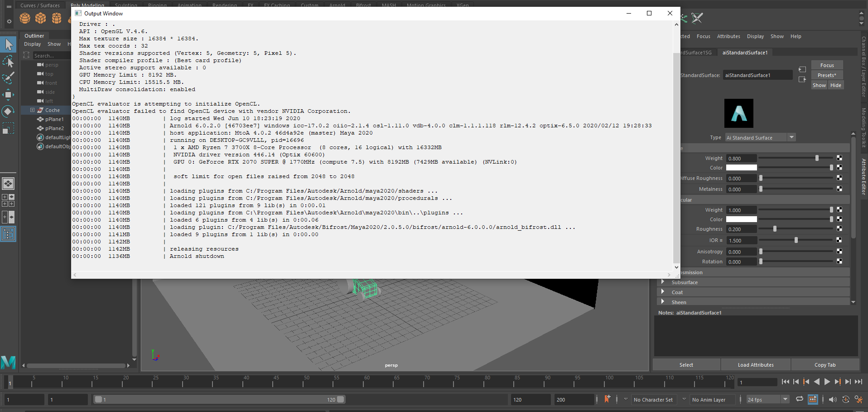The image size is (868, 412).
Task: Click map button for Specular Roughness
Action: coord(839,229)
